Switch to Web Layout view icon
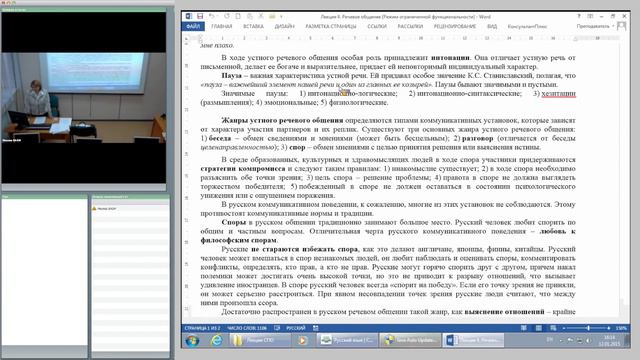The width and height of the screenshot is (640, 360). [553, 328]
